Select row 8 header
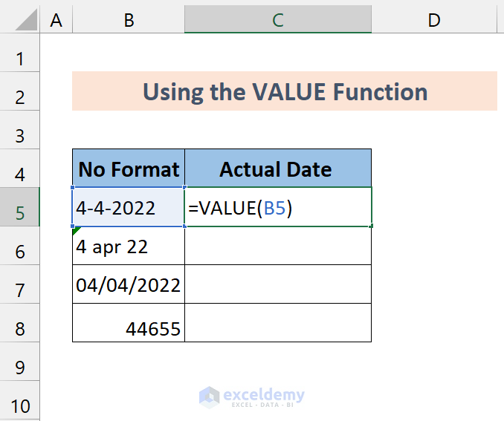504x421 pixels. click(19, 323)
